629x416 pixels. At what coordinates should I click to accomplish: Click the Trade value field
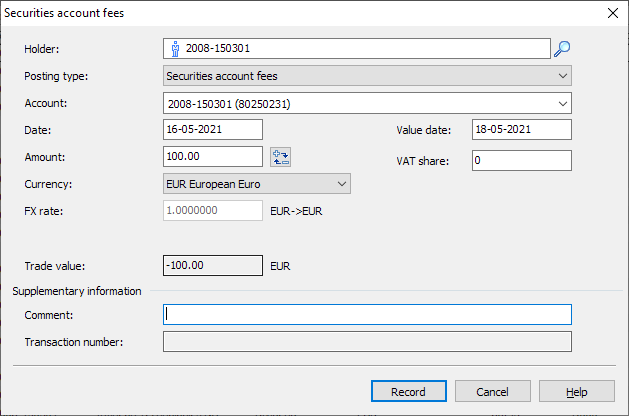212,266
